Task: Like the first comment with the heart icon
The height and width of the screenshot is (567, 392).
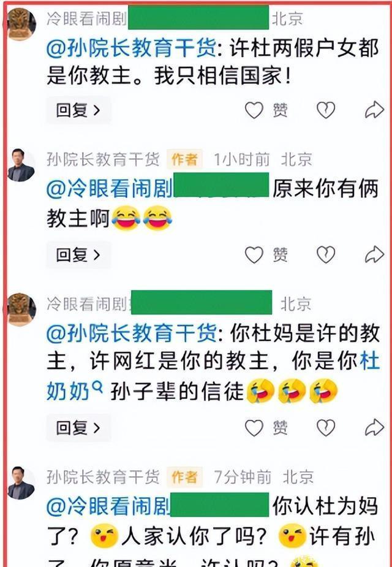Action: [254, 110]
